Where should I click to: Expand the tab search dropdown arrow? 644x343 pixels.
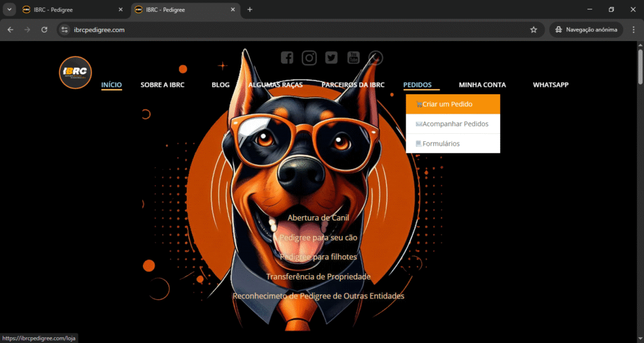click(x=9, y=9)
